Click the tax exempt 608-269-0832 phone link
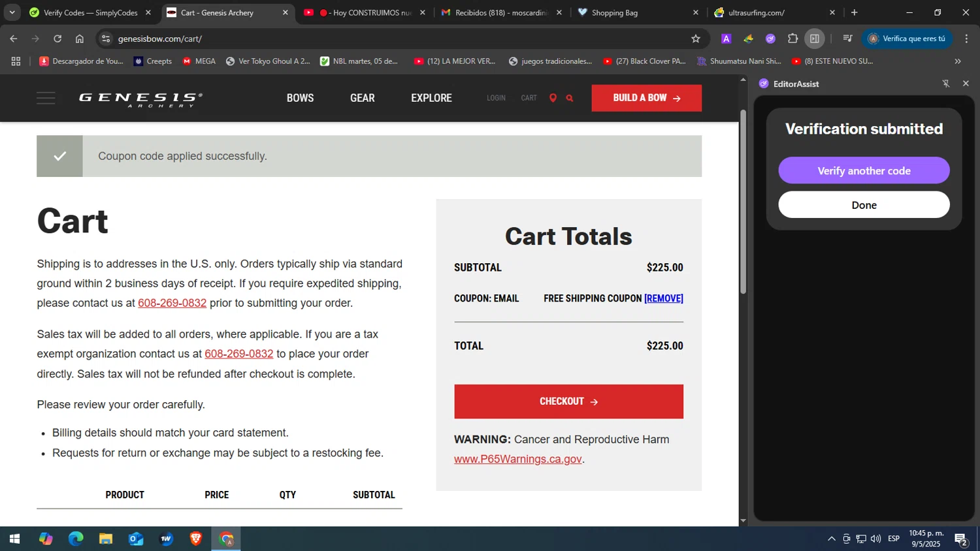The height and width of the screenshot is (551, 980). tap(238, 354)
